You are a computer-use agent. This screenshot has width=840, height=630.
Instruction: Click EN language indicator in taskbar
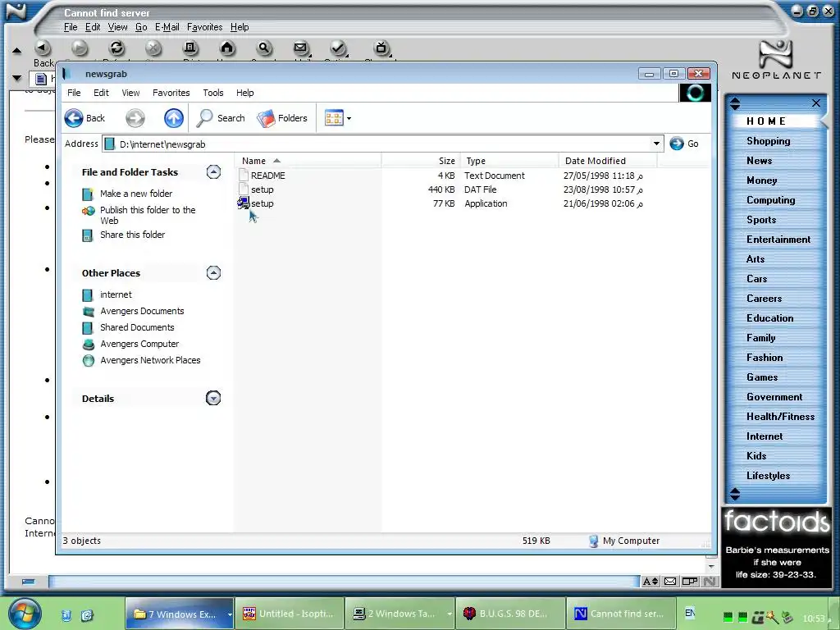[x=690, y=612]
